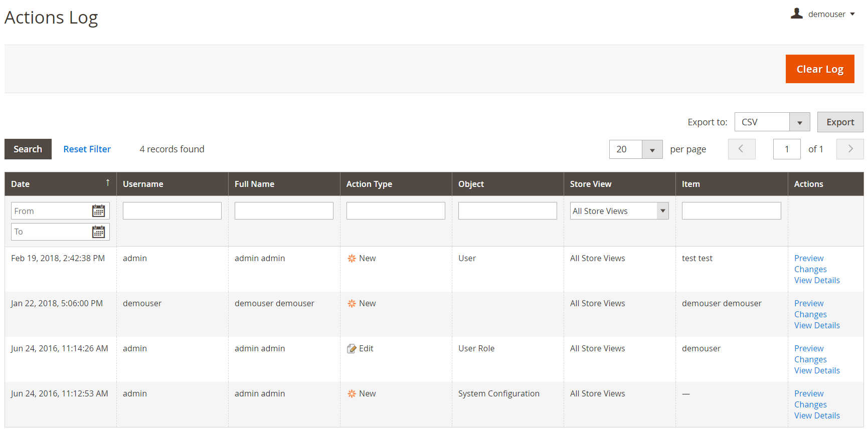Open the per page count dropdown
The height and width of the screenshot is (433, 868).
click(x=652, y=149)
